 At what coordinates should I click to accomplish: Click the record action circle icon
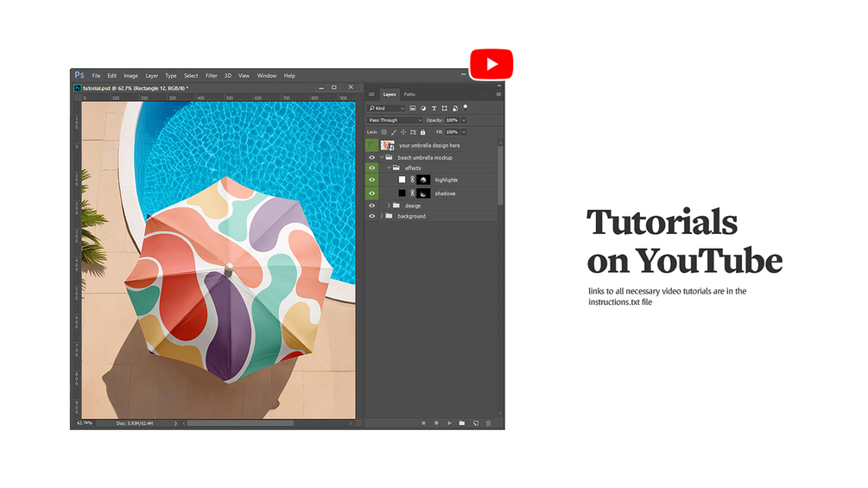[x=436, y=423]
